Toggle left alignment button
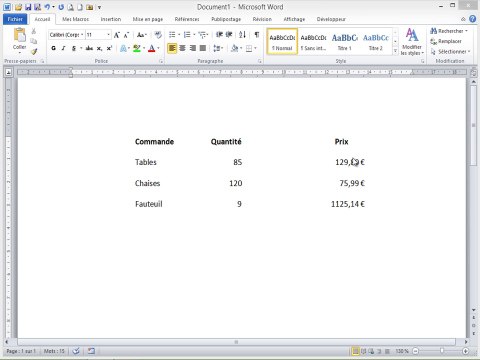Image resolution: width=480 pixels, height=360 pixels. [172, 48]
